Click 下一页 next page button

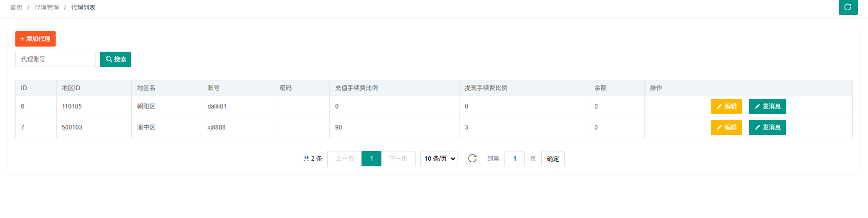coord(398,159)
